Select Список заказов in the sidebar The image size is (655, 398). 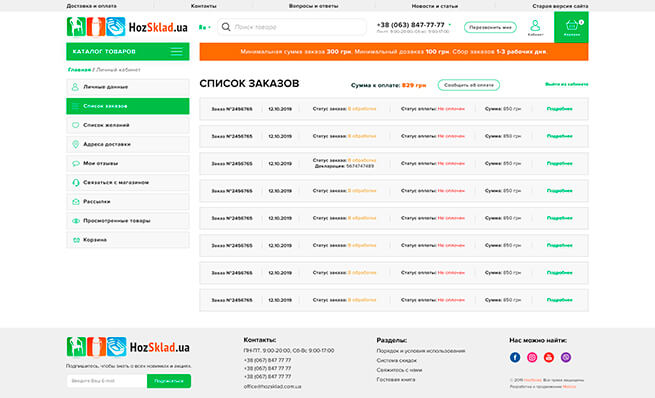127,106
